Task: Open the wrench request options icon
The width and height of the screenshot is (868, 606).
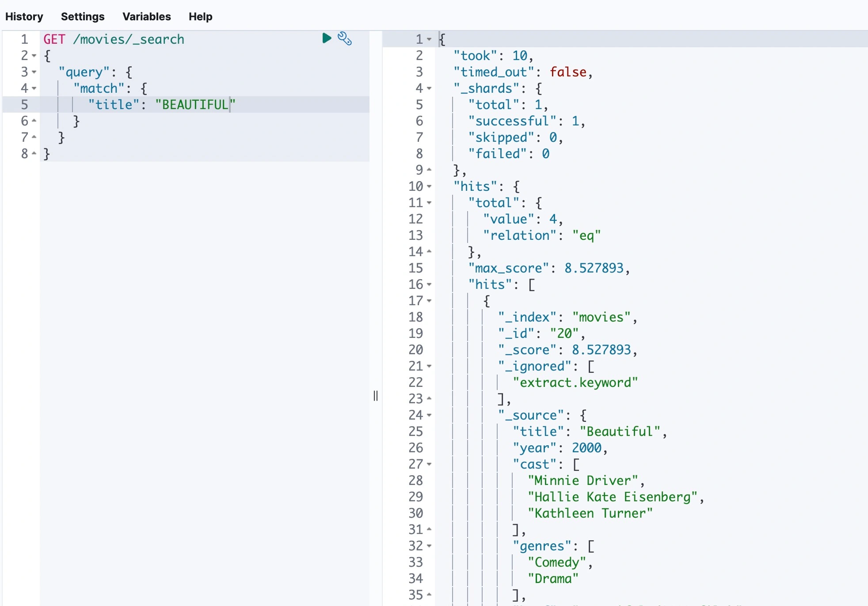Action: tap(345, 39)
